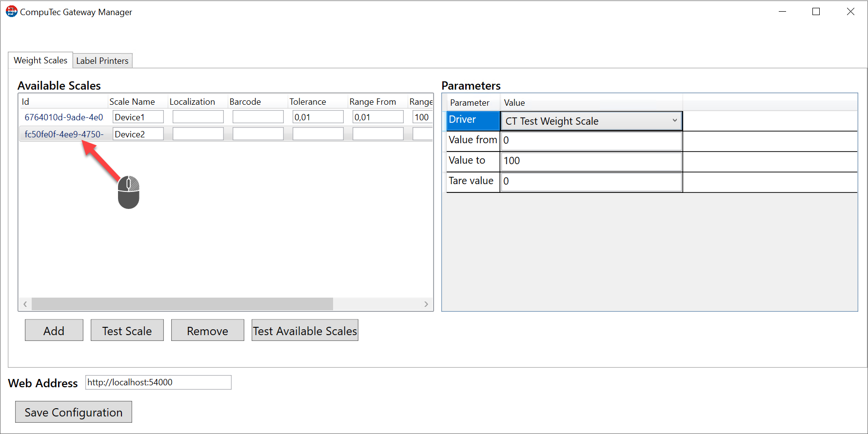Select the Weight Scales tab
Image resolution: width=868 pixels, height=434 pixels.
[40, 60]
